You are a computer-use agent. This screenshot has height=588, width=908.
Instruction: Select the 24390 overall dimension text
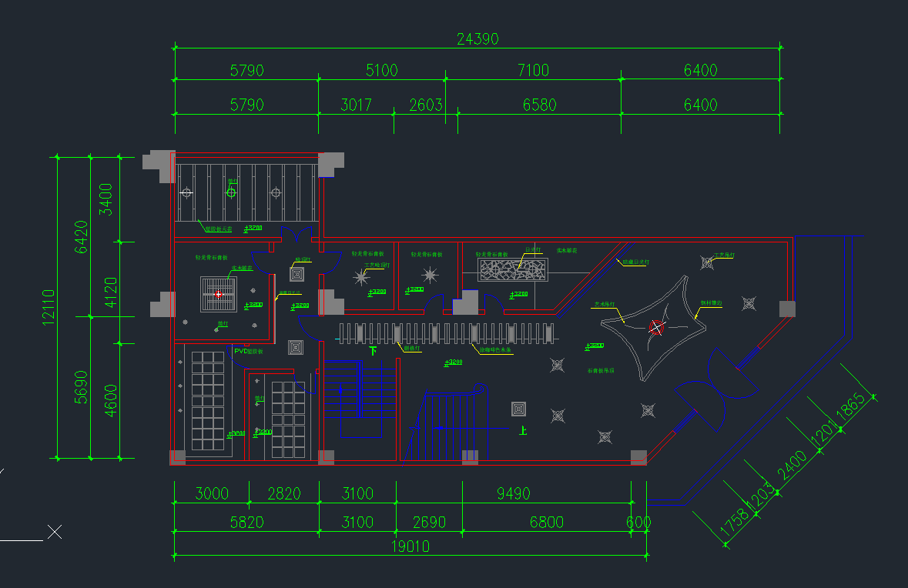(x=477, y=38)
